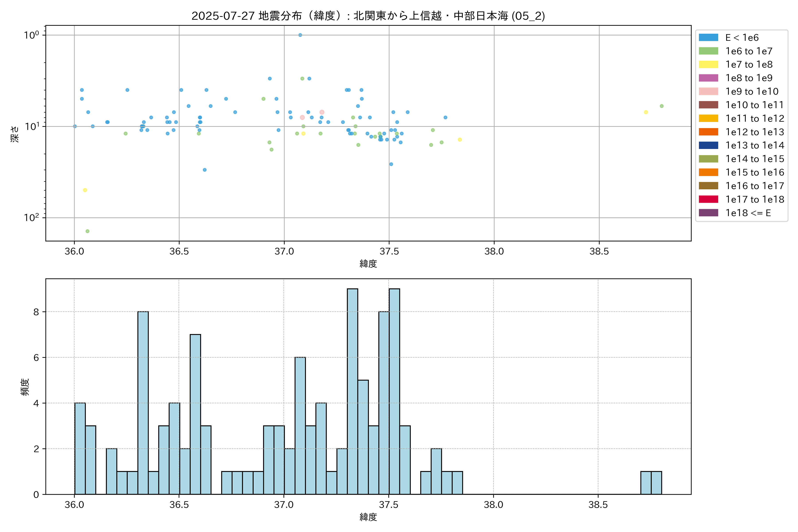Click the rightmost histogram bar near 38.8
Viewport: 798px width, 532px height.
point(656,483)
